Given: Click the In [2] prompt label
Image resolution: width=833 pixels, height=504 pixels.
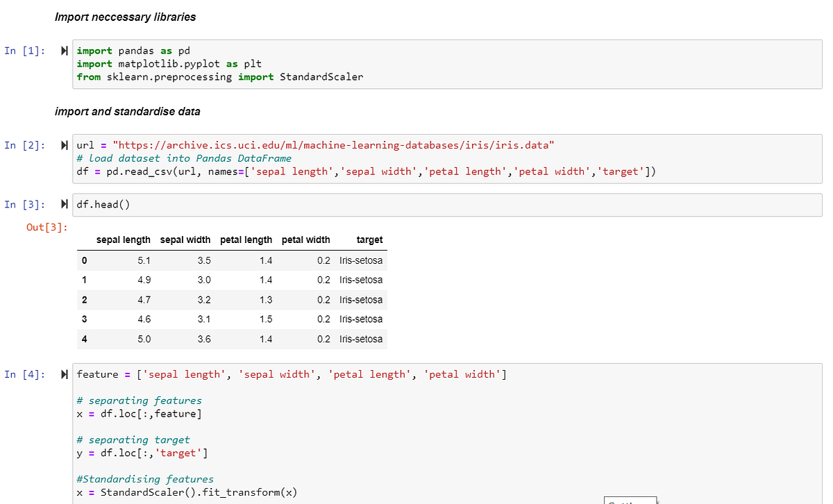Looking at the screenshot, I should (x=25, y=145).
